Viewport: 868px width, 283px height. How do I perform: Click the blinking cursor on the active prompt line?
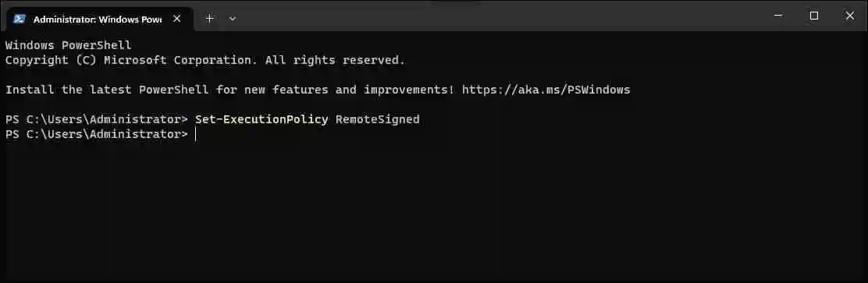point(195,134)
